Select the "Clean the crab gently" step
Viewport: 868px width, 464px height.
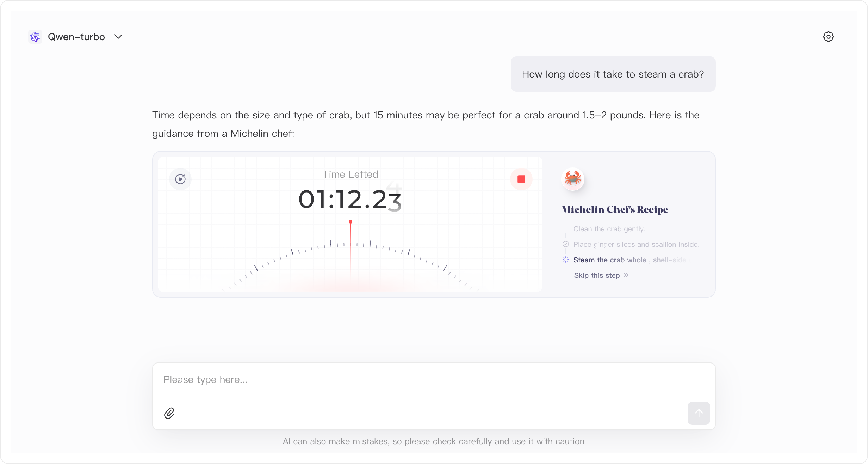pyautogui.click(x=609, y=229)
